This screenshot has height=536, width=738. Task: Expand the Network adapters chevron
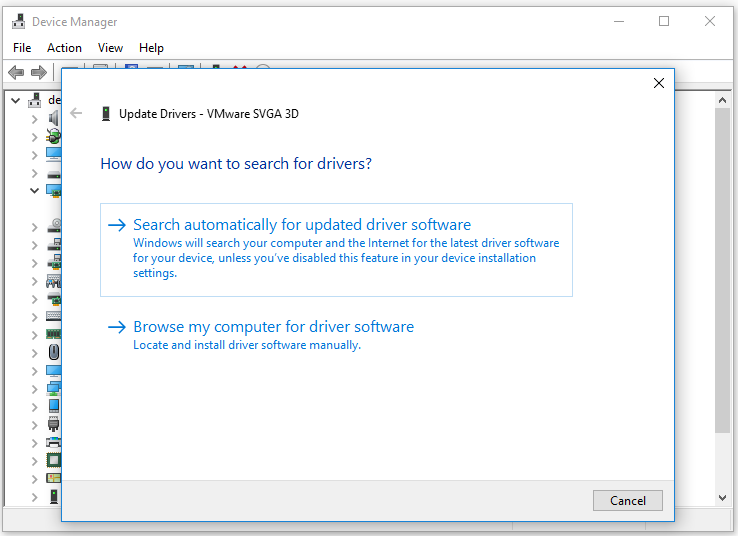(x=34, y=389)
